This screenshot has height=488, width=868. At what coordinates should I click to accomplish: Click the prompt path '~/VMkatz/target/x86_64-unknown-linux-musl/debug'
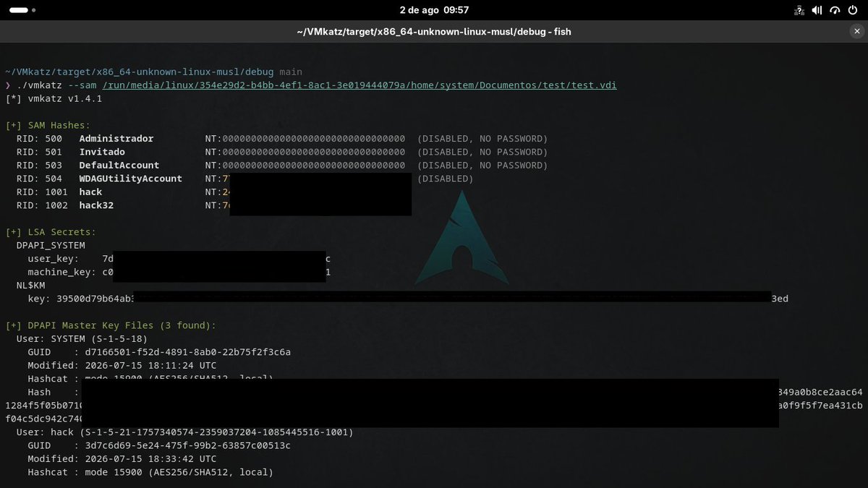pos(139,72)
